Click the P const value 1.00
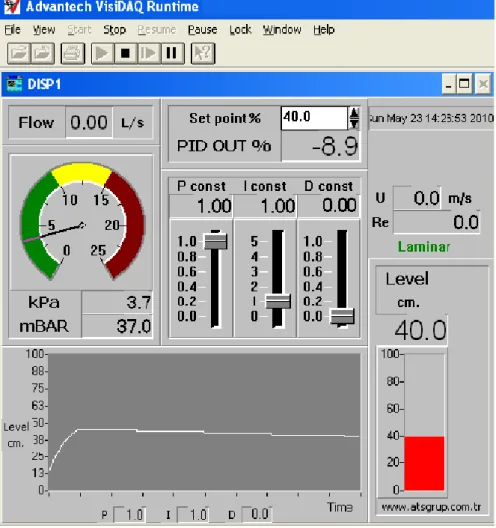 pyautogui.click(x=201, y=206)
